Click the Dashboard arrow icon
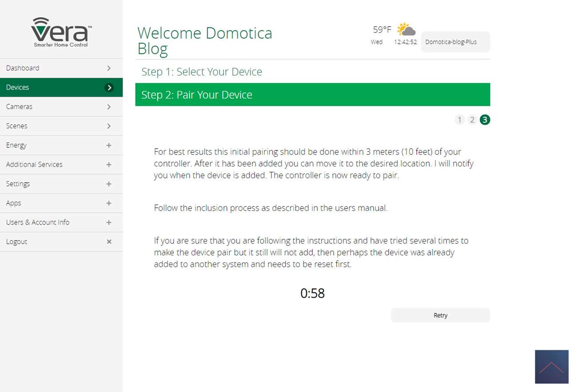The image size is (577, 392). [x=109, y=68]
